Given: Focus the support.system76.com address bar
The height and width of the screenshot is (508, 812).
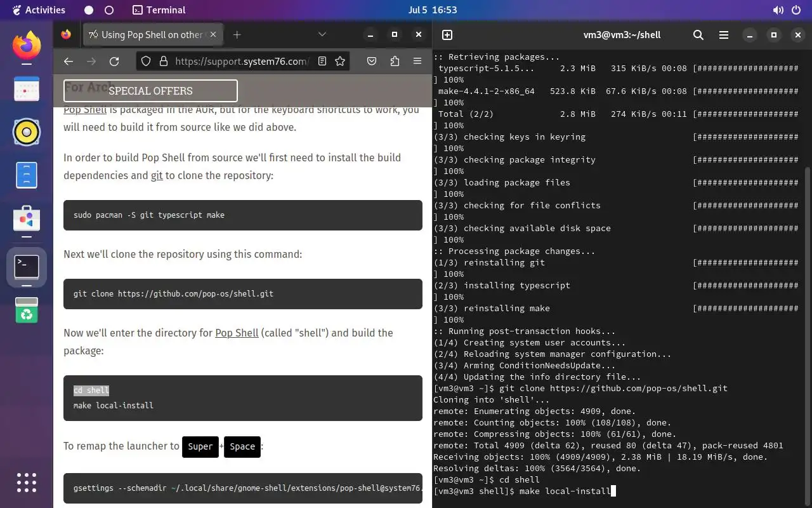Looking at the screenshot, I should pos(242,61).
